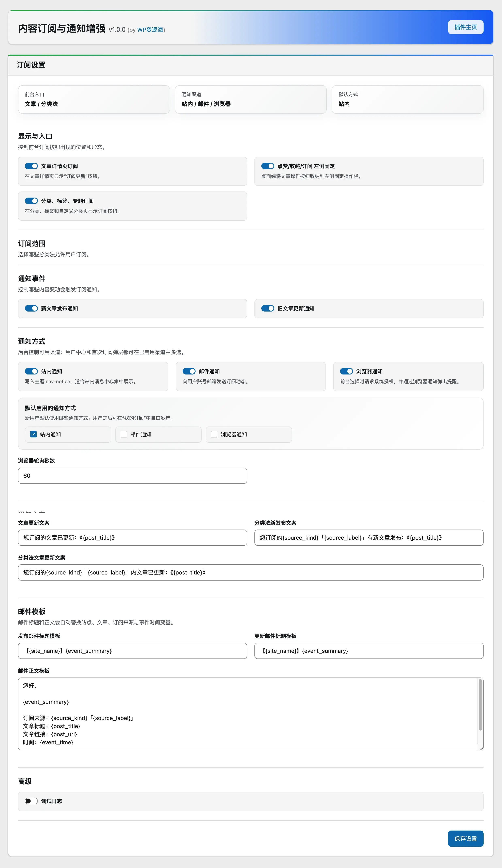Viewport: 502px width, 868px height.
Task: Enable the 调试日志 switch
Action: point(31,801)
